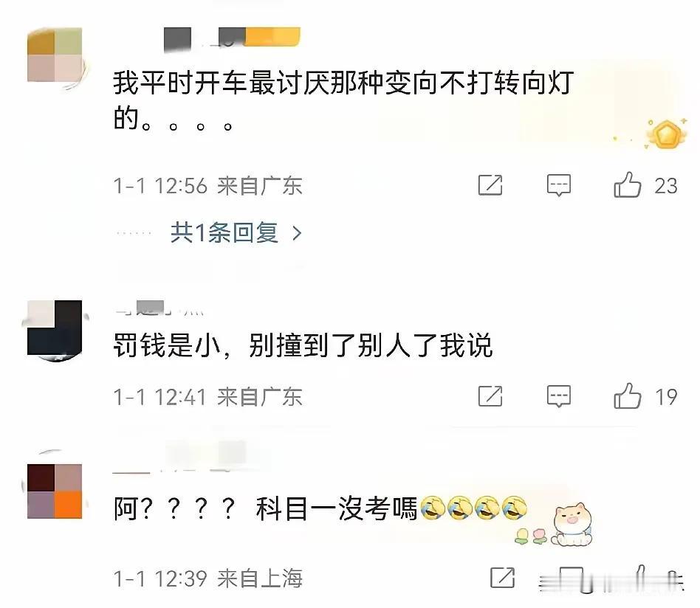This screenshot has width=700, height=608.
Task: Share the 12:39 Shanghai comment
Action: point(502,578)
